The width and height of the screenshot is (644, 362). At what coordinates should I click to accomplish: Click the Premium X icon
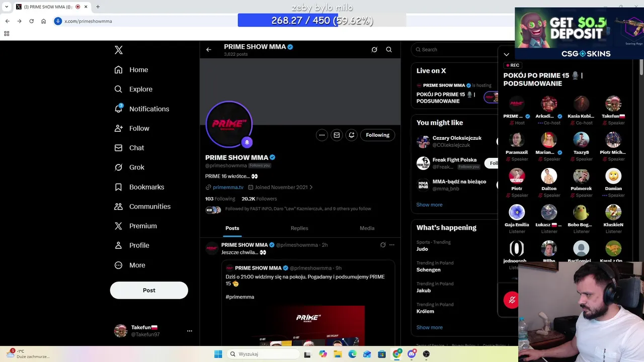pyautogui.click(x=118, y=226)
